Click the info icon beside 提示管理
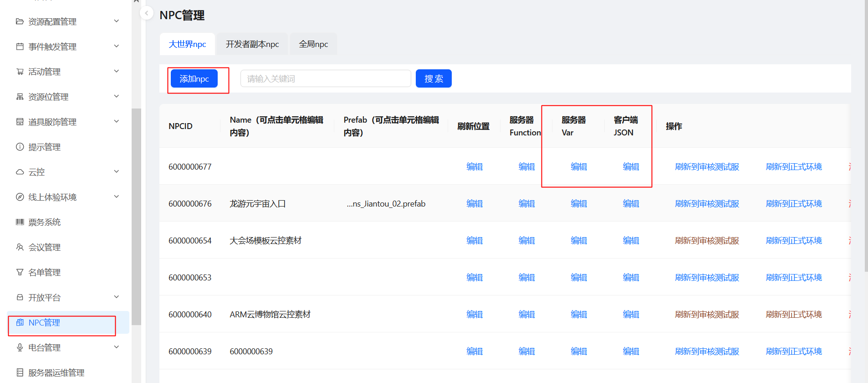Image resolution: width=868 pixels, height=383 pixels. pos(20,147)
